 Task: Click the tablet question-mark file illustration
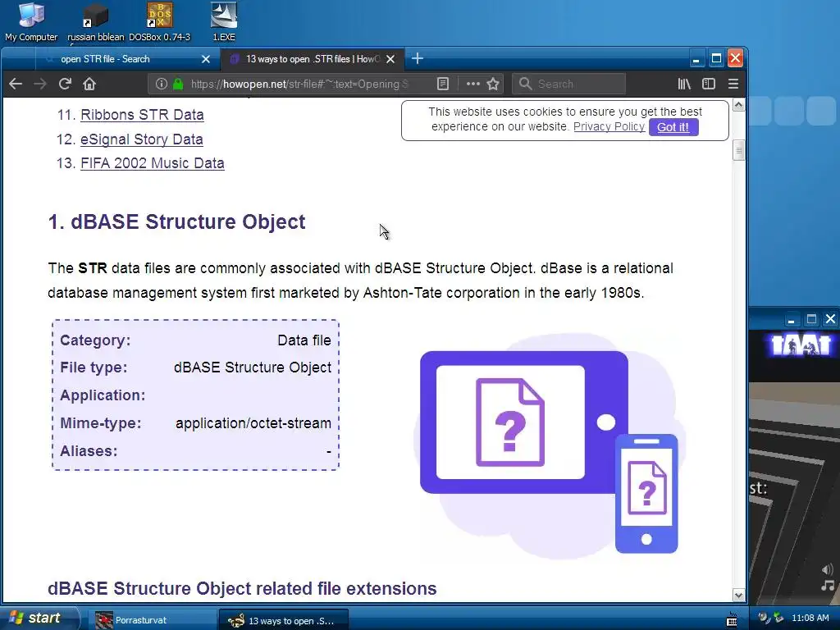coord(524,422)
